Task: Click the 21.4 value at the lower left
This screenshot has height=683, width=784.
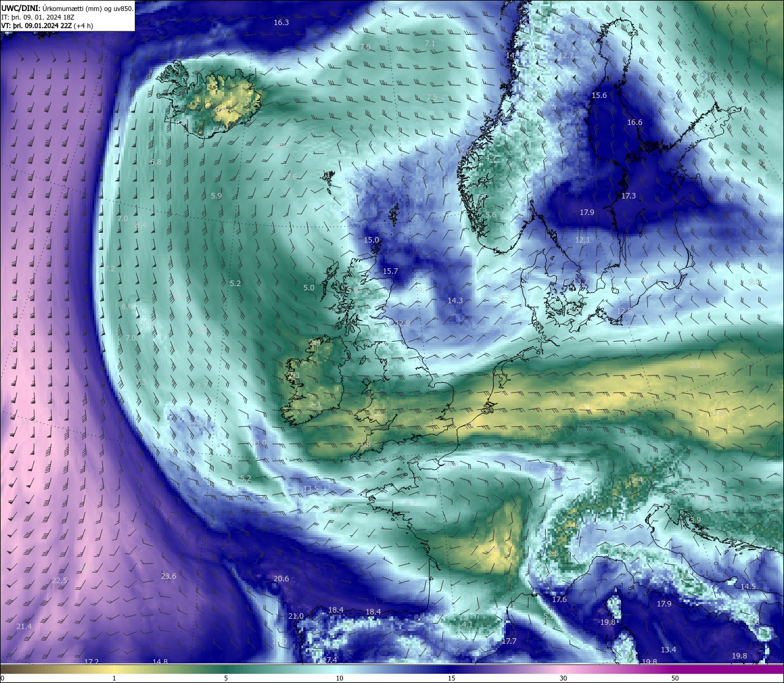Action: (x=24, y=626)
